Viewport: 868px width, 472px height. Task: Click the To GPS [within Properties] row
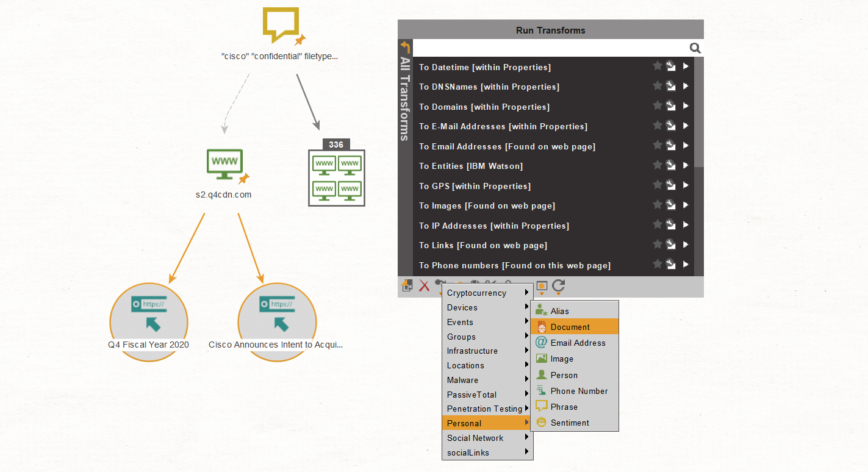coord(553,186)
